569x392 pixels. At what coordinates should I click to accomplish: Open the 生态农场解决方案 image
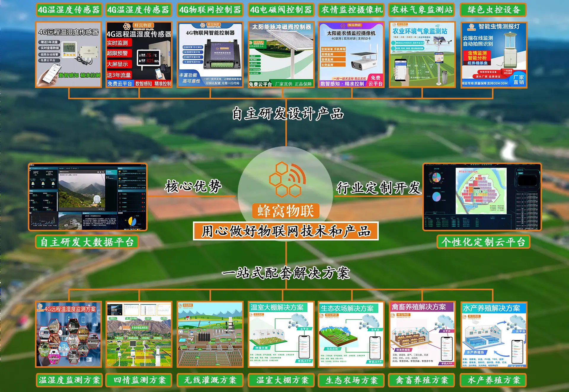(351, 335)
